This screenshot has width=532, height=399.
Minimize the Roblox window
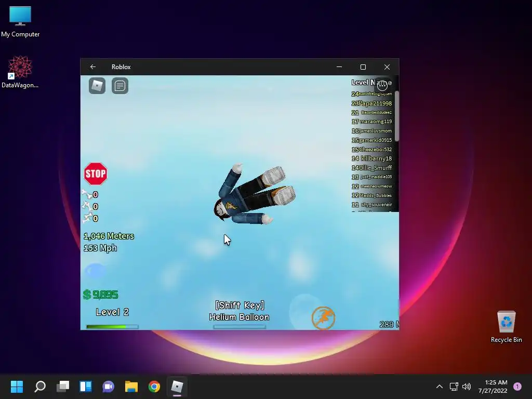[339, 67]
